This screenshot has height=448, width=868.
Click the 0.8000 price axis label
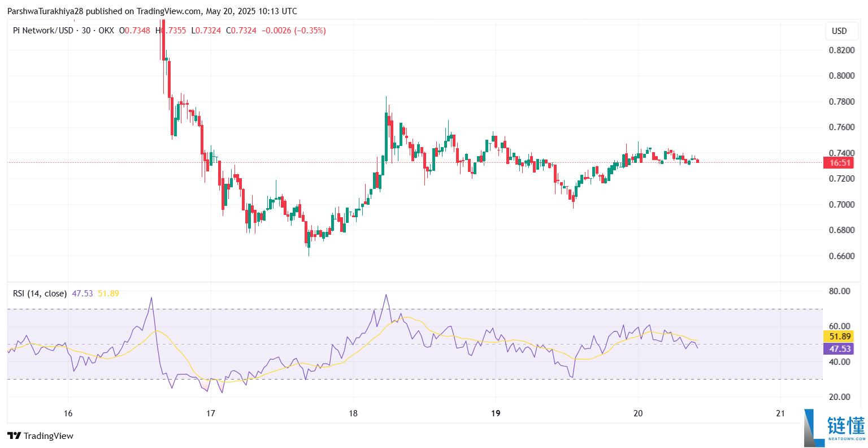tap(841, 76)
